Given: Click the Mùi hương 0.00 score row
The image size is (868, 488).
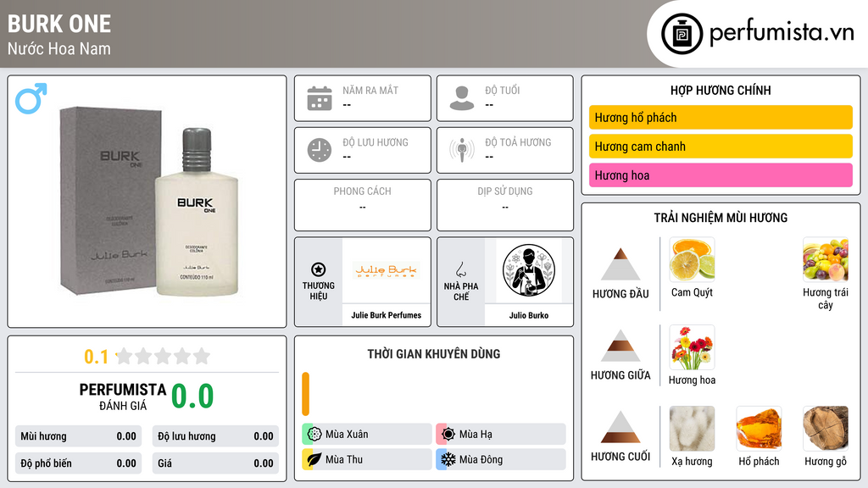Looking at the screenshot, I should click(x=78, y=436).
